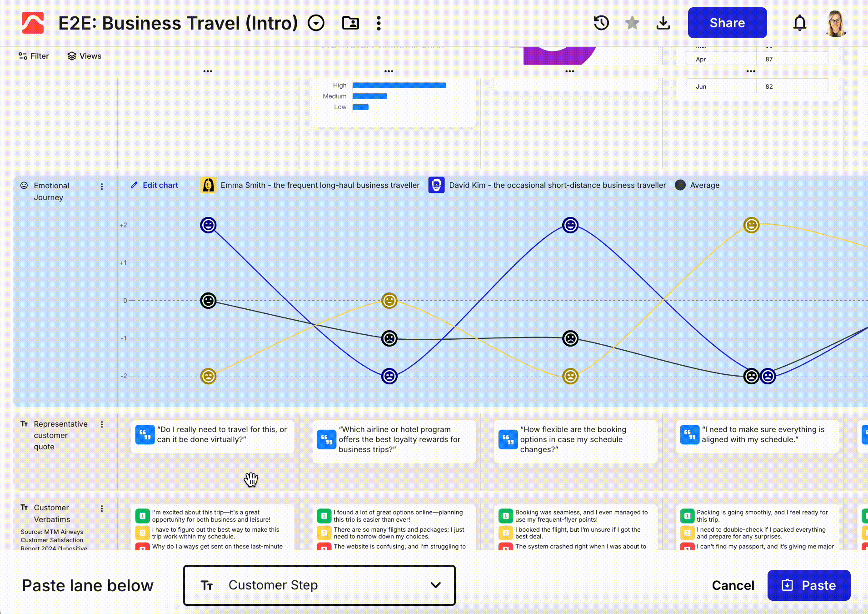Open the Customer Step lane type dropdown
The height and width of the screenshot is (614, 868).
click(319, 585)
